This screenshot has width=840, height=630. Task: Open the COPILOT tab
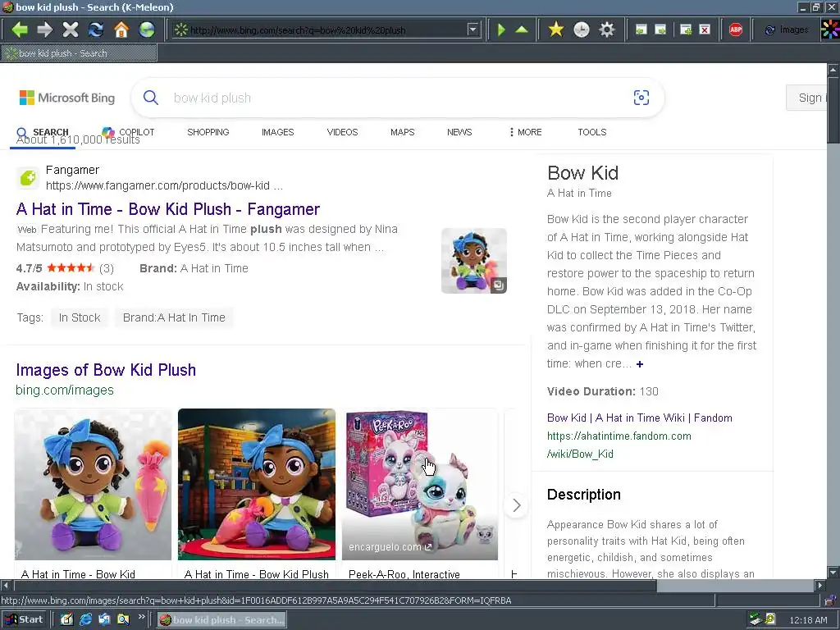pos(129,132)
